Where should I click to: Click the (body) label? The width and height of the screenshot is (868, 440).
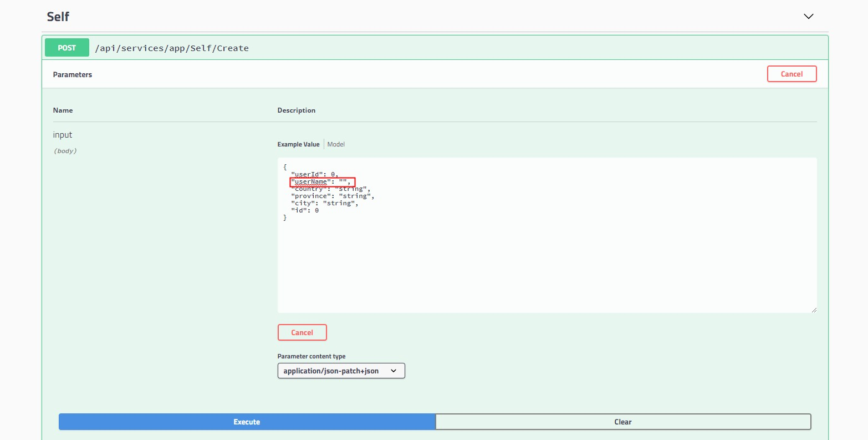(65, 151)
